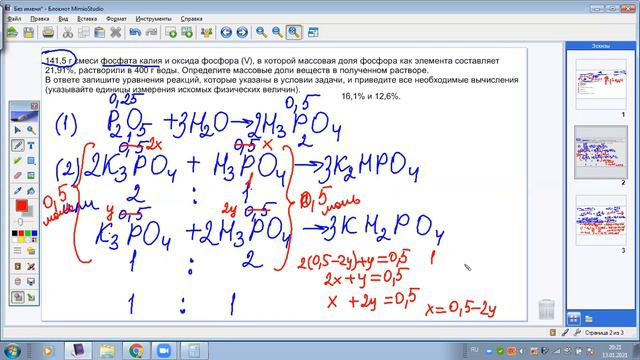Click the Delete X icon
Screen dimensions: 640x360
point(116,32)
